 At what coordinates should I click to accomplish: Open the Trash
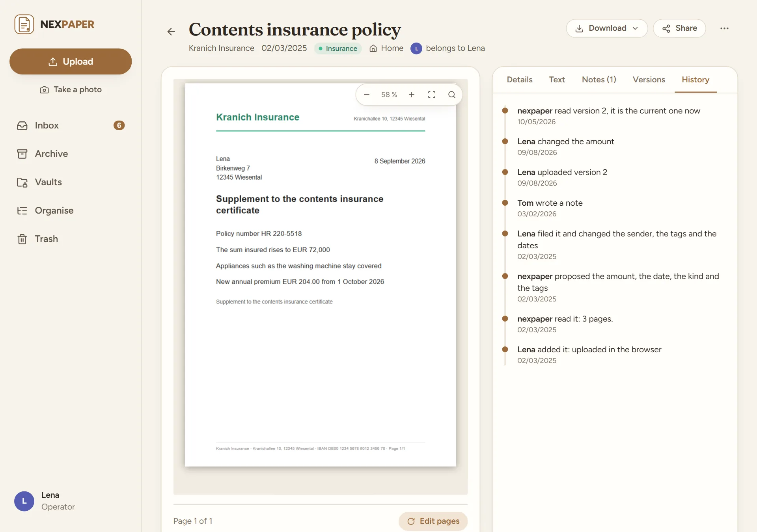(x=71, y=239)
